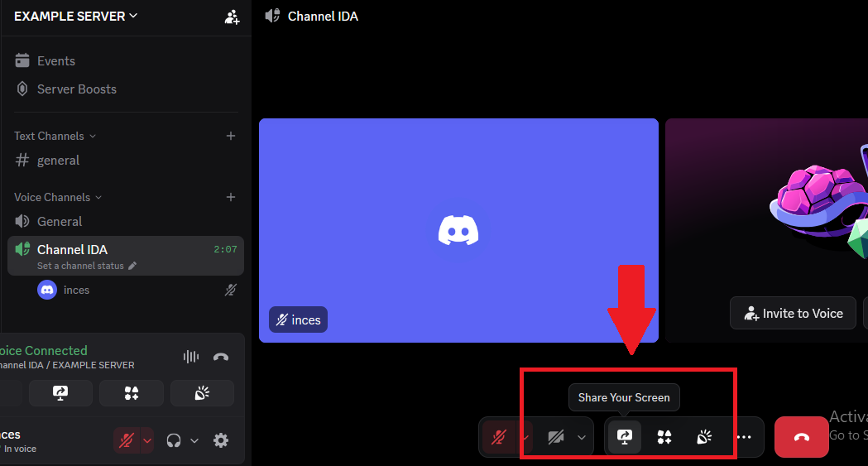Select the Channel IDA voice channel
The width and height of the screenshot is (868, 466).
point(126,256)
